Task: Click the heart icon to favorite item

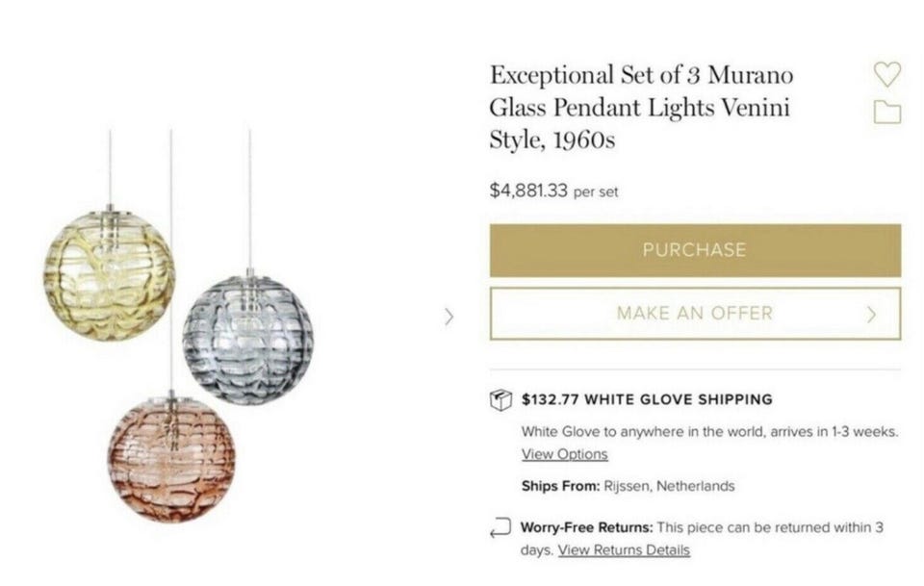Action: click(x=886, y=74)
